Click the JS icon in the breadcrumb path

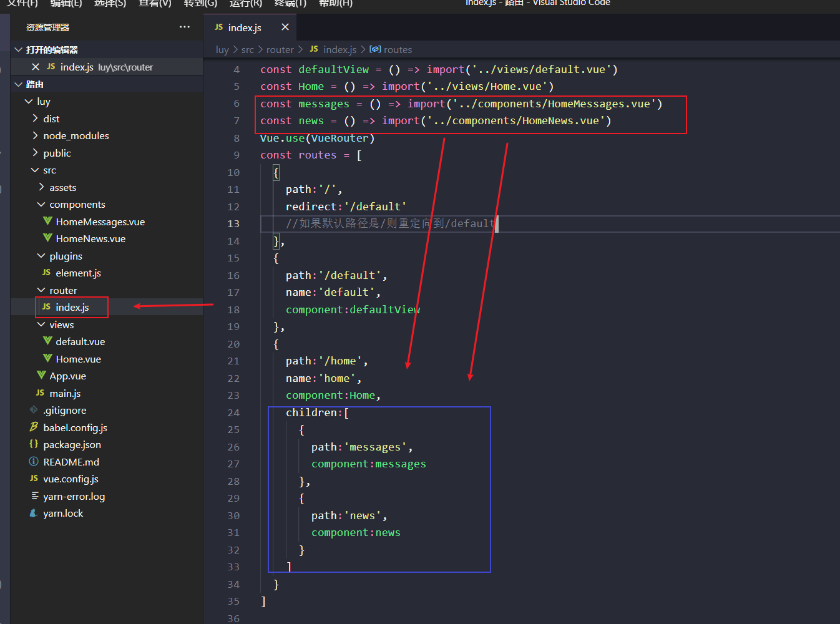point(314,49)
